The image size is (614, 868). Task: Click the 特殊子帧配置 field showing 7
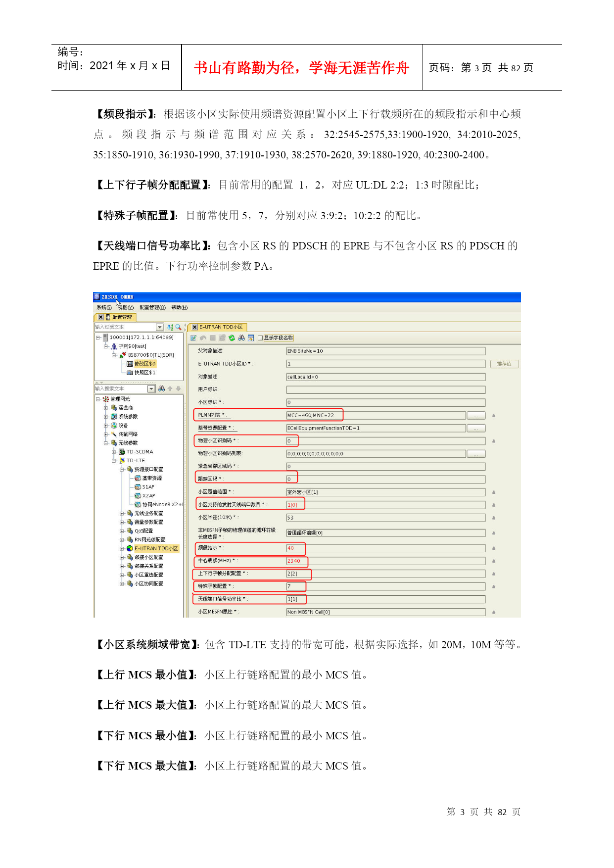click(386, 586)
